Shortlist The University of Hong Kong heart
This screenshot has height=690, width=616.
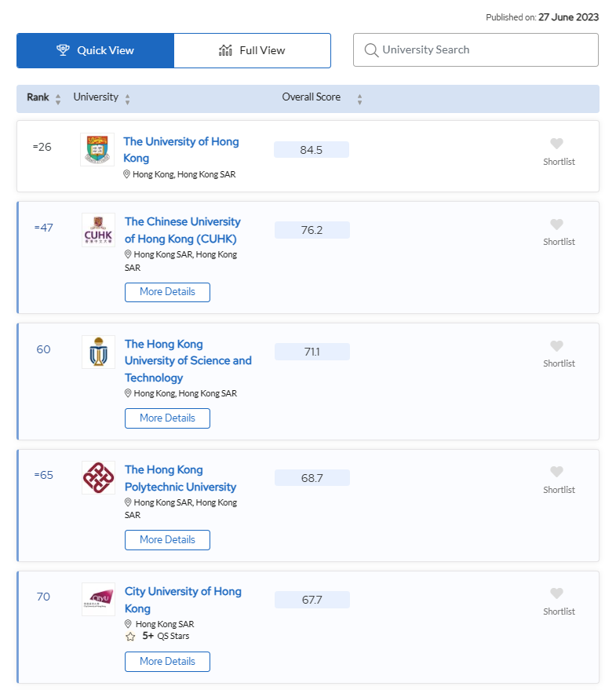pos(556,144)
